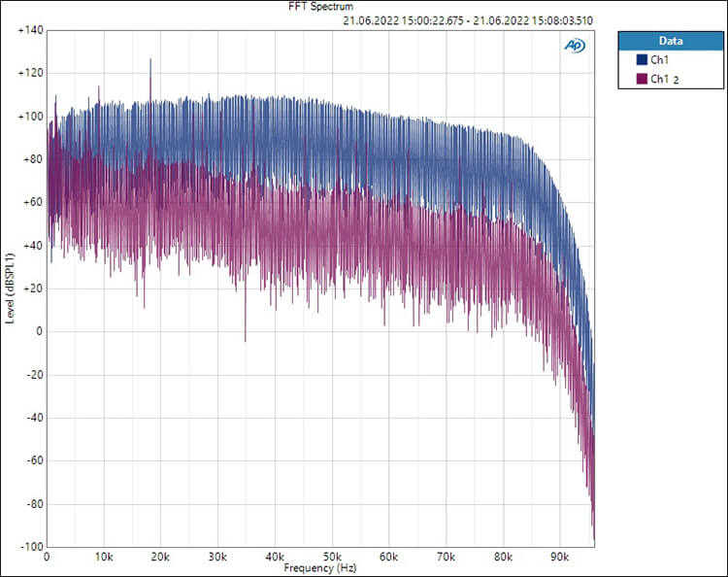
Task: Click the 50k tick on frequency axis
Action: click(x=332, y=557)
